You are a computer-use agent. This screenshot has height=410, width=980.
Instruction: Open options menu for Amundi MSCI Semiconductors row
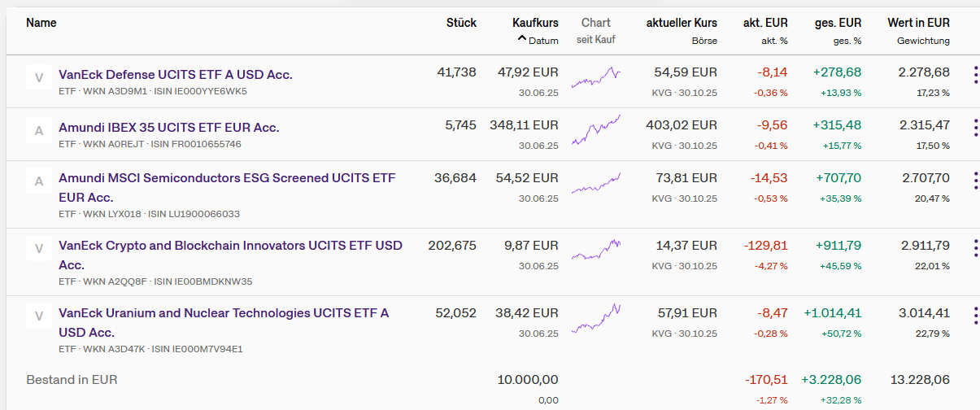(975, 181)
